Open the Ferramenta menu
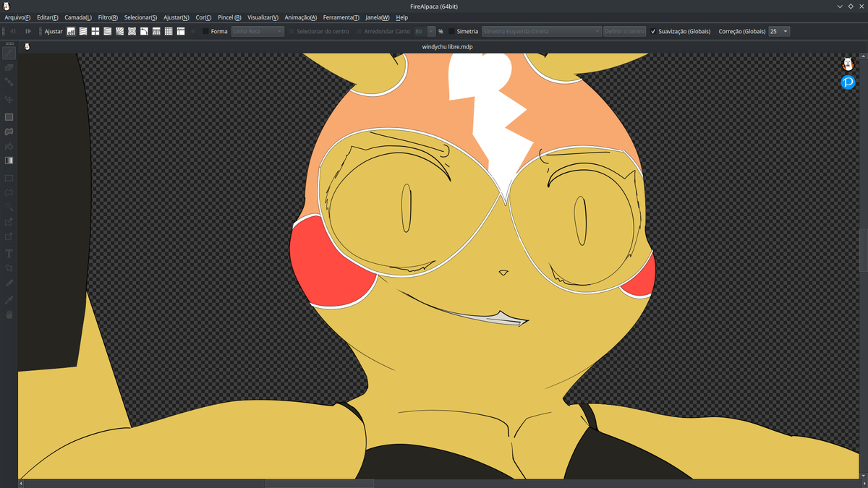The height and width of the screenshot is (488, 868). pos(341,17)
